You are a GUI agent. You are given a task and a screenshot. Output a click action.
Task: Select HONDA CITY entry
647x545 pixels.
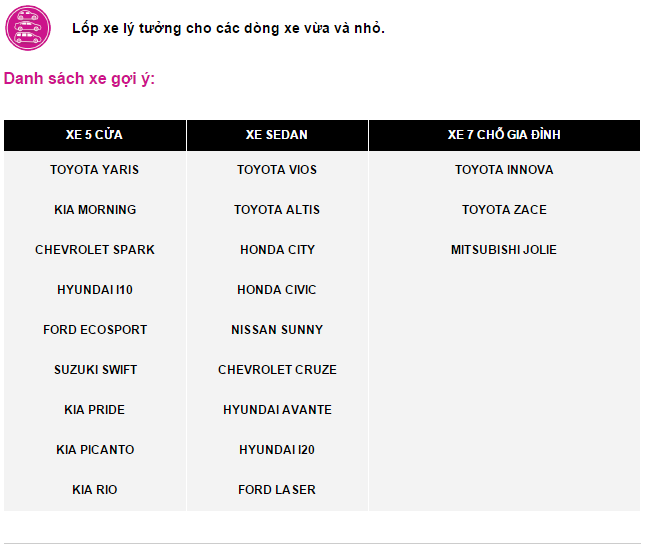(x=277, y=250)
